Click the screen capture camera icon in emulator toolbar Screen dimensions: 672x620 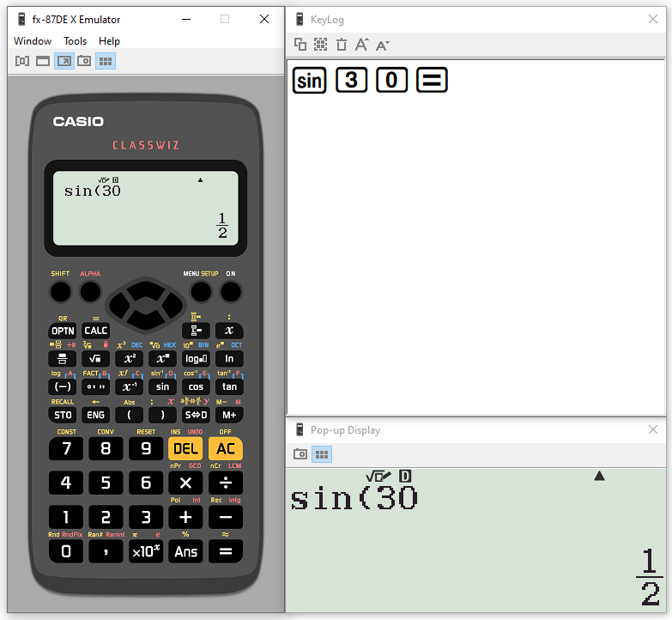pos(84,61)
